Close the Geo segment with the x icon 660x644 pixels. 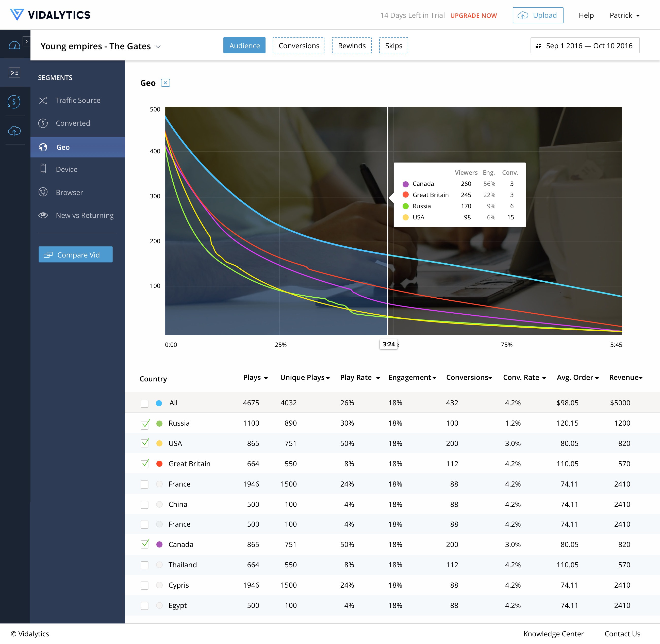[x=165, y=83]
